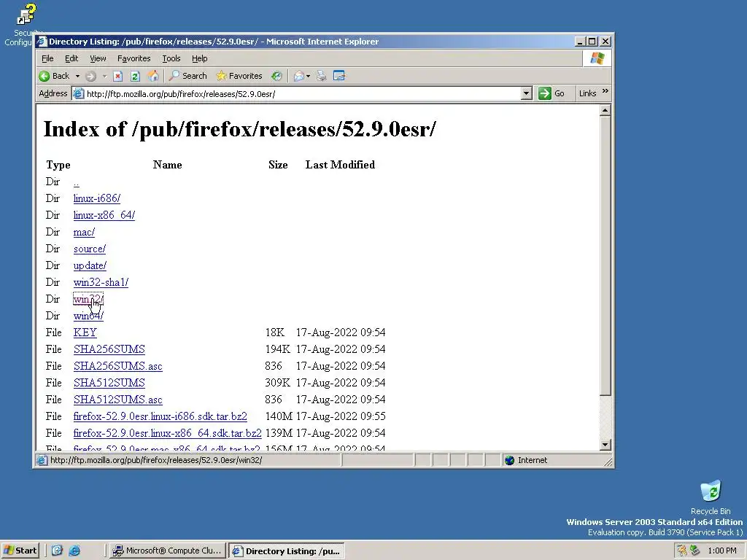Click the page scrollbar up arrow
Image resolution: width=747 pixels, height=560 pixels.
click(605, 111)
